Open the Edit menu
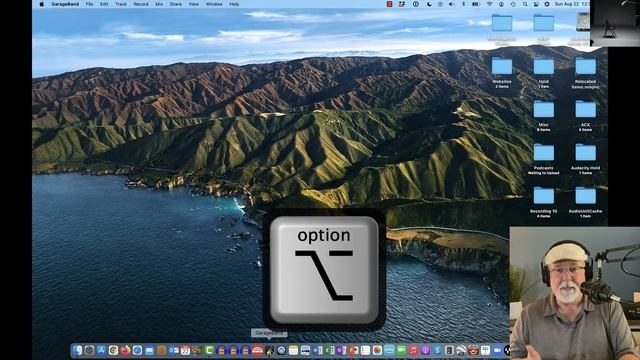 (104, 4)
